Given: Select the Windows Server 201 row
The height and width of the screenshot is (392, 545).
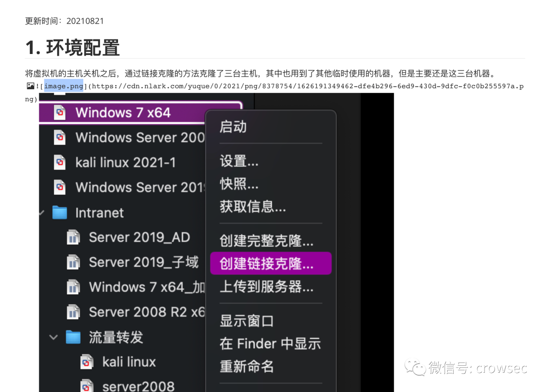Looking at the screenshot, I should (x=123, y=187).
